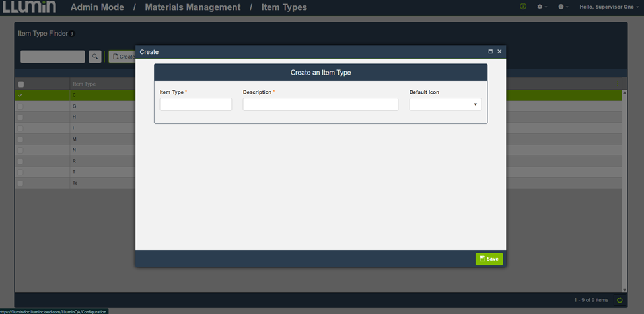This screenshot has width=644, height=314.
Task: Maximize the Create dialog
Action: [490, 51]
